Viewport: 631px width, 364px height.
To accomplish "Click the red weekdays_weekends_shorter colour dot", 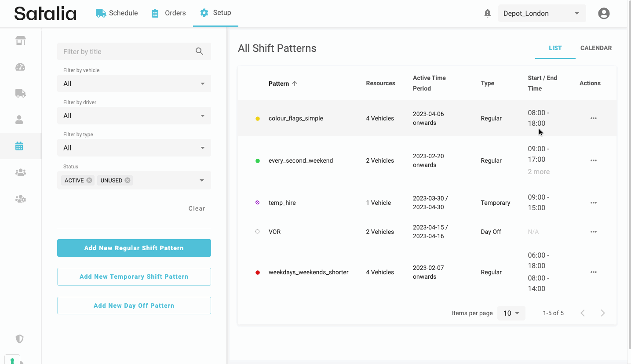I will point(258,273).
